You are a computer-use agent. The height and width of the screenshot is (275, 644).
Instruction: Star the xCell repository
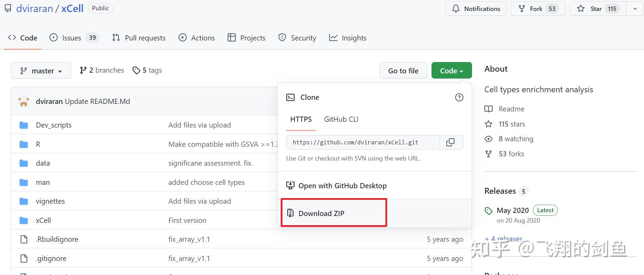point(597,9)
